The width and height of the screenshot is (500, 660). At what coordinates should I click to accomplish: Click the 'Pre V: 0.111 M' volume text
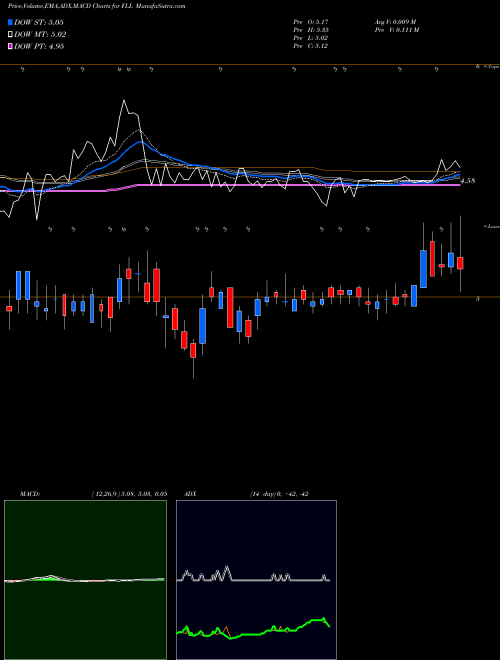(396, 30)
